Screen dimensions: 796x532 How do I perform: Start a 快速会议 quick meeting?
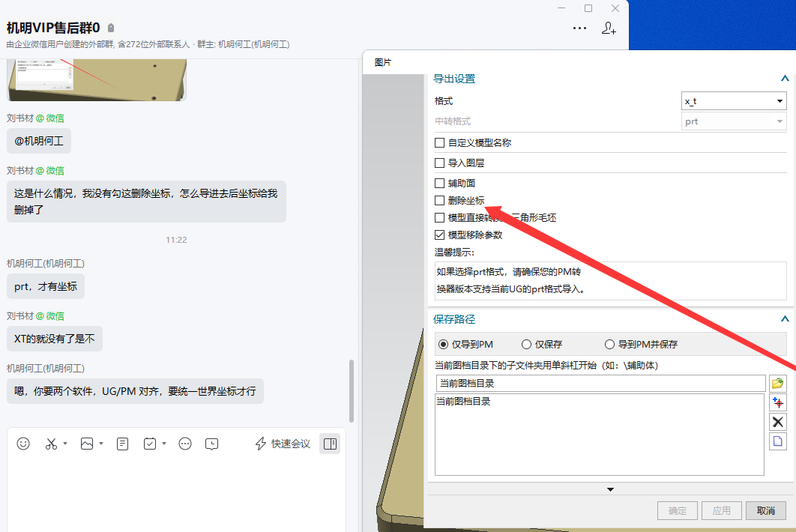(283, 444)
